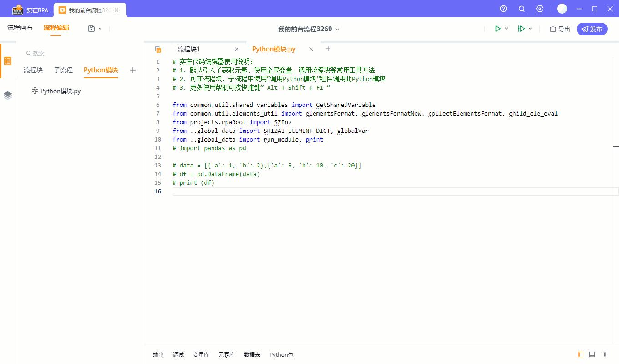Open the 我的前台流程3269 title dropdown
Image resolution: width=619 pixels, height=364 pixels.
click(336, 28)
